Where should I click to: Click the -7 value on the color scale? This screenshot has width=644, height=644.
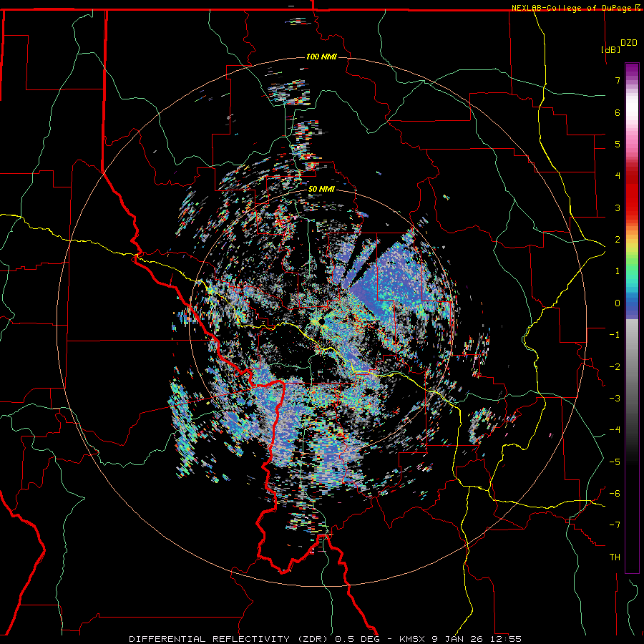[615, 525]
